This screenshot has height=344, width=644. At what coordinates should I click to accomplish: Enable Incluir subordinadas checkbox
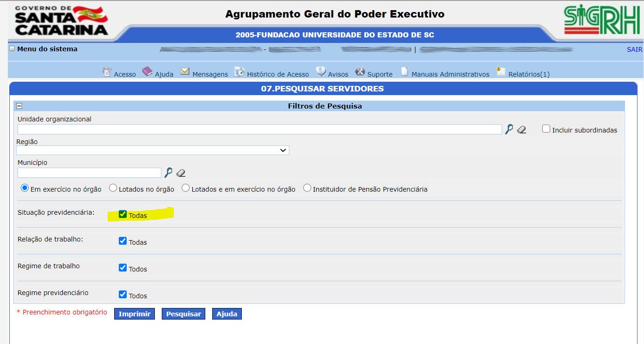[546, 129]
